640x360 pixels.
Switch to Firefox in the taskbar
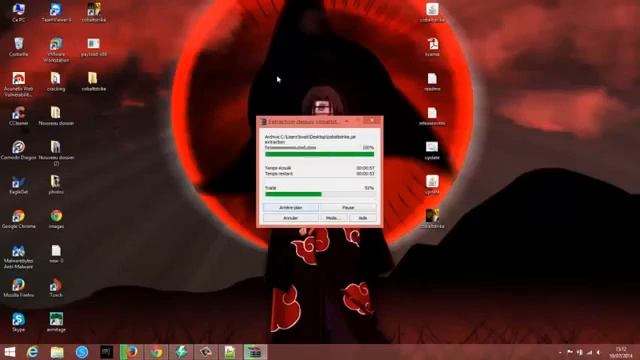tap(131, 352)
